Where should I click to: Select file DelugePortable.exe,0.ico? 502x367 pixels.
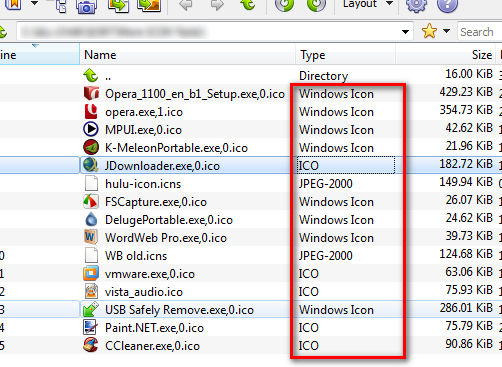pyautogui.click(x=169, y=220)
